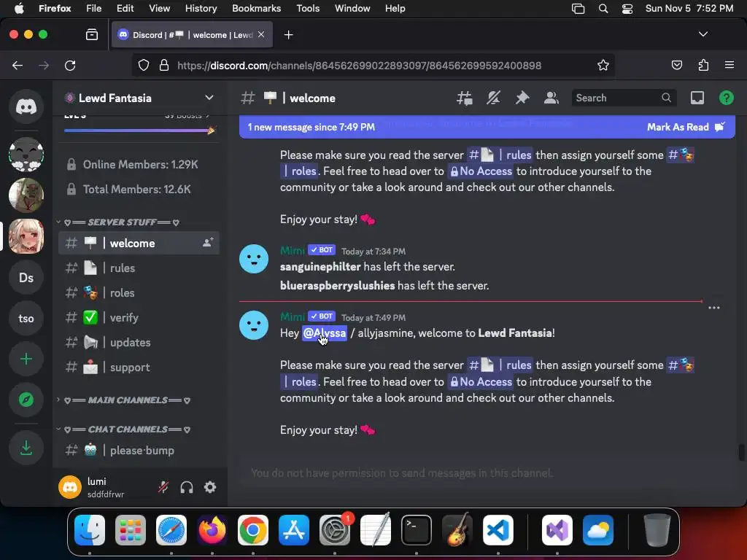Open Discord Direct Messages home icon
Image resolution: width=747 pixels, height=560 pixels.
26,106
